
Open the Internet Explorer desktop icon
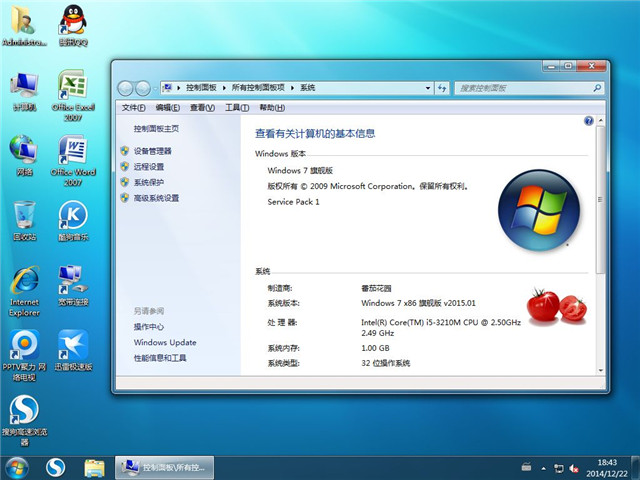[x=24, y=291]
